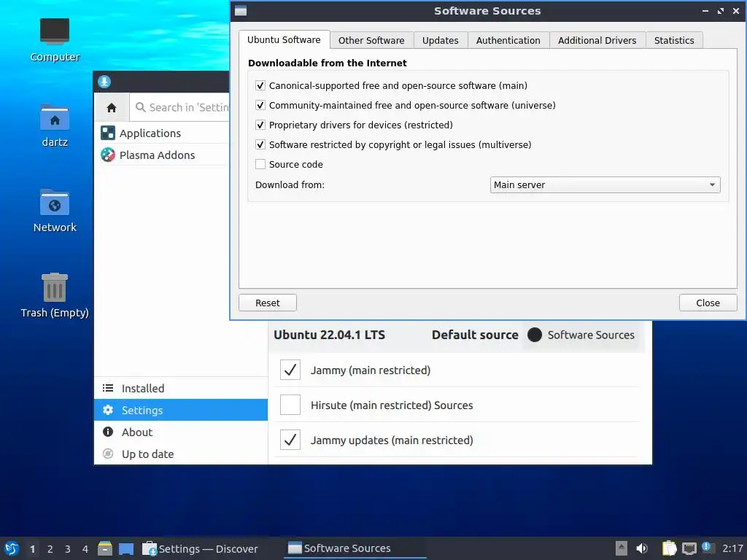Click the Plasma Addons category icon
The image size is (747, 560).
click(108, 155)
